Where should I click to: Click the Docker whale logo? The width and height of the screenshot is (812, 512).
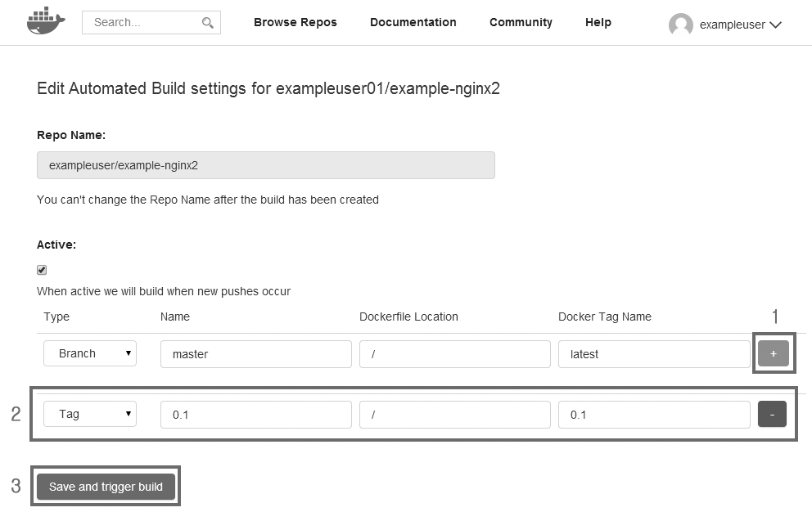tap(44, 22)
